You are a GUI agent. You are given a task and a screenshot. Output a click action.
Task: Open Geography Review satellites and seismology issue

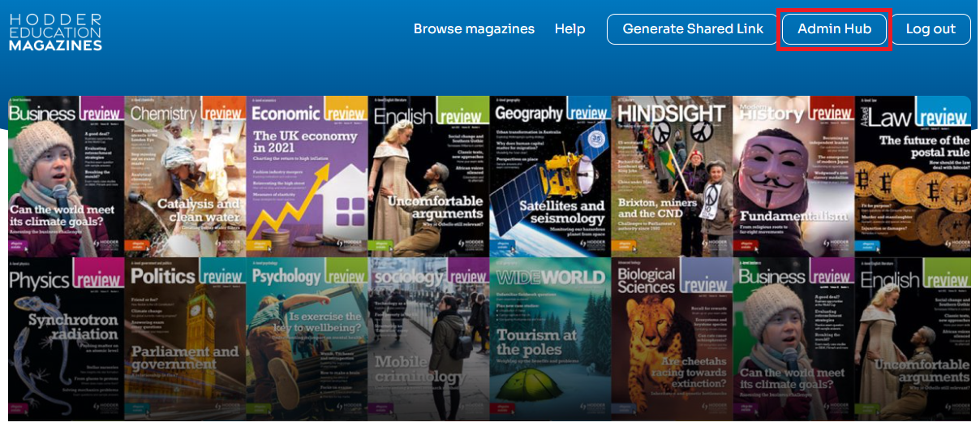coord(550,176)
